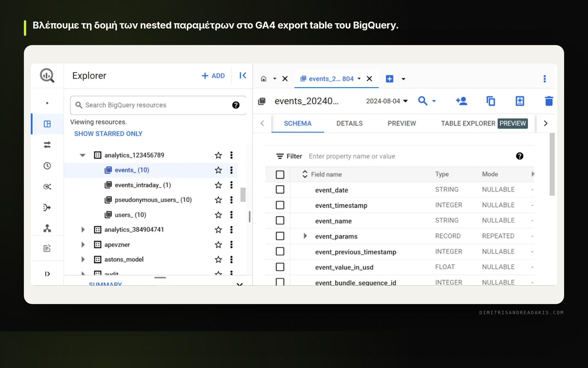Click the ADD button in Explorer
Image resolution: width=588 pixels, height=368 pixels.
pyautogui.click(x=213, y=76)
